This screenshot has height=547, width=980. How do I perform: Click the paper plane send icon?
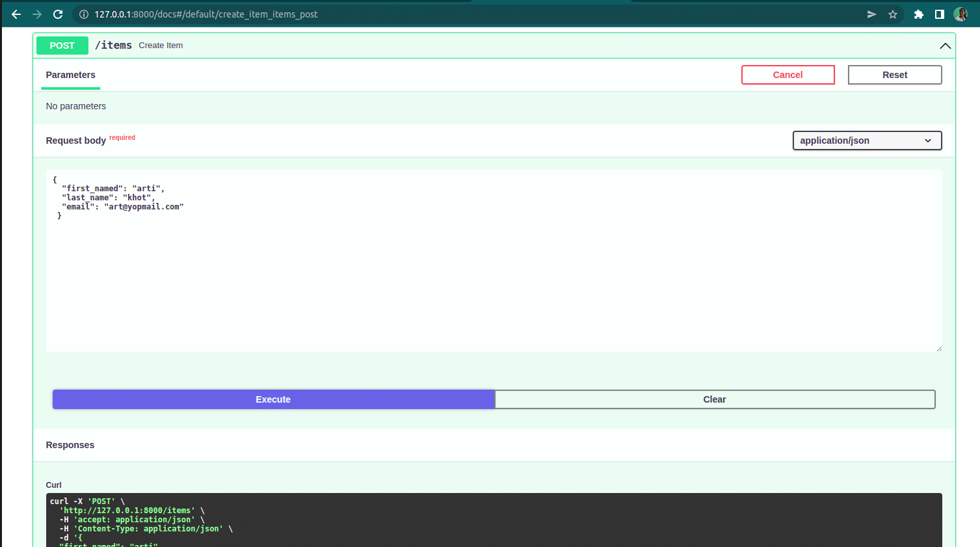(x=871, y=14)
